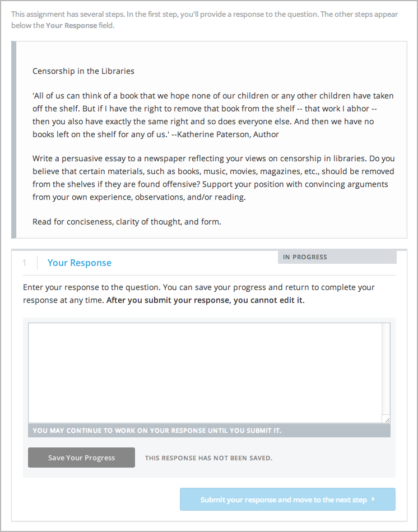Click the text area's corner resize handle

coord(387,419)
